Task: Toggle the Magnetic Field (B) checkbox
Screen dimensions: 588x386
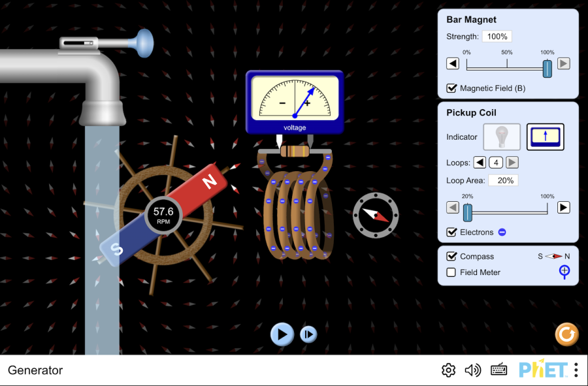Action: click(x=451, y=88)
